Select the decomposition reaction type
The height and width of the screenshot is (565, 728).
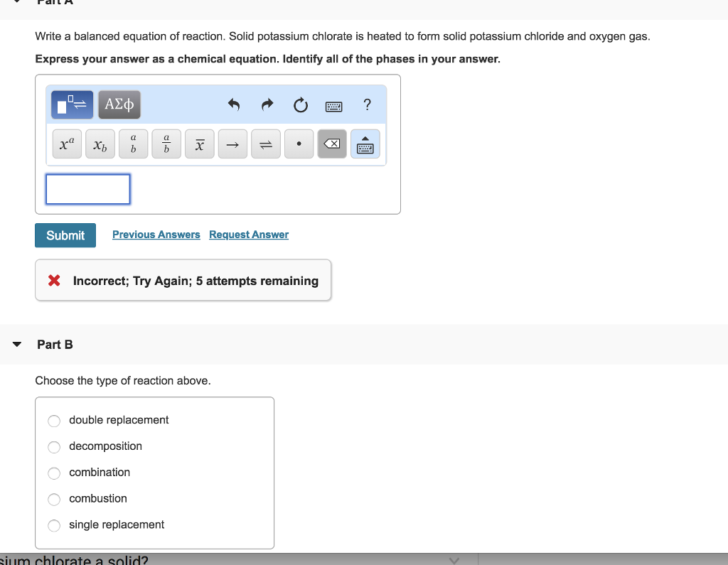click(54, 447)
